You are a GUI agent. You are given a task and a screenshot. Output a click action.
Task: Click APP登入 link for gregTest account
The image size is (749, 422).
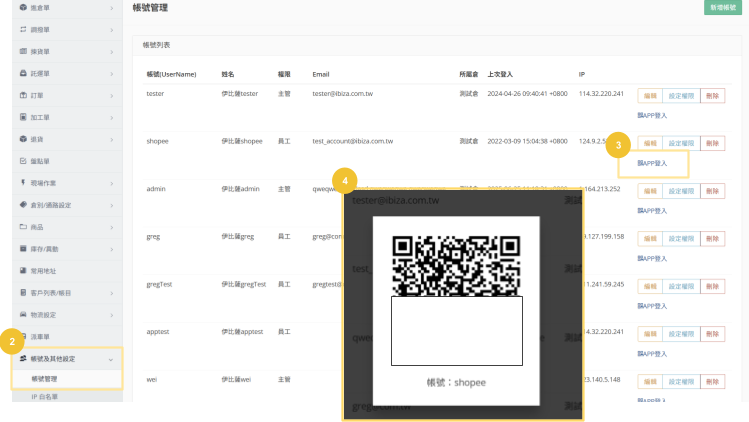pos(652,306)
